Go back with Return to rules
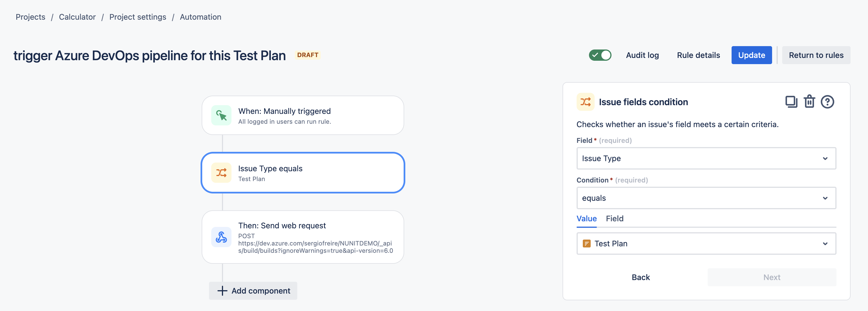Screen dimensions: 868x311 click(816, 55)
